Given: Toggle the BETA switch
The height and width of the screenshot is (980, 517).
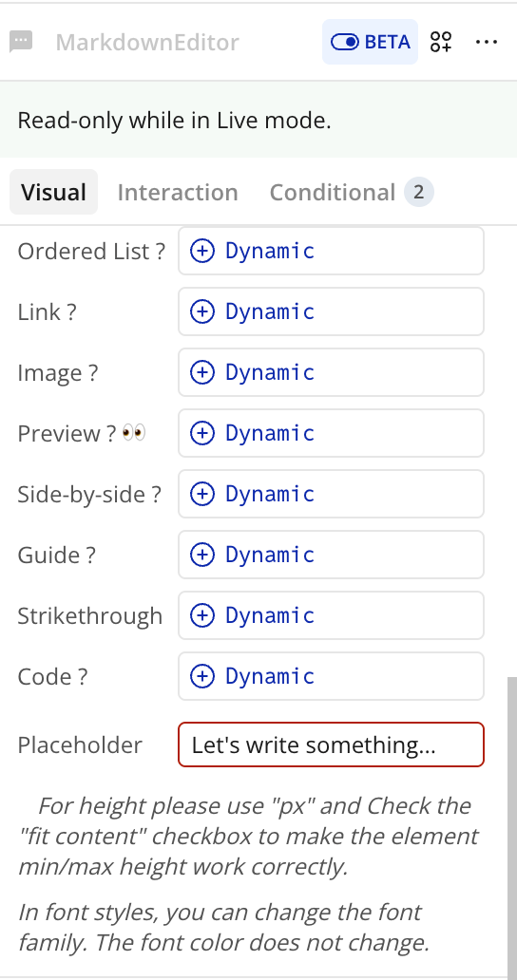Looking at the screenshot, I should 370,42.
